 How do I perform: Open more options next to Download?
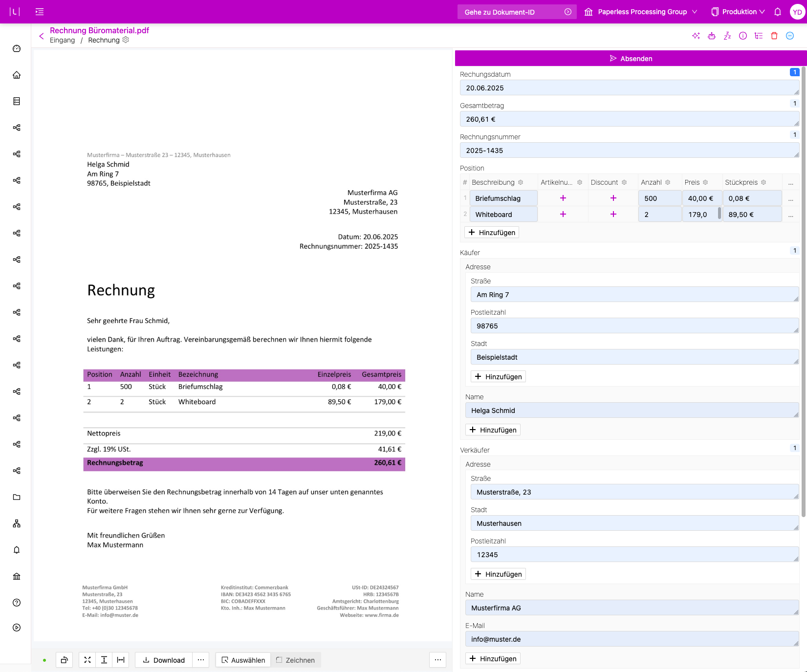click(201, 660)
